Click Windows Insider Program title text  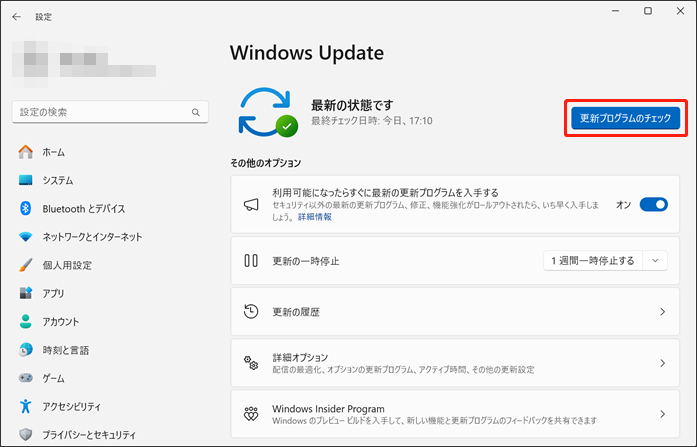tap(328, 409)
